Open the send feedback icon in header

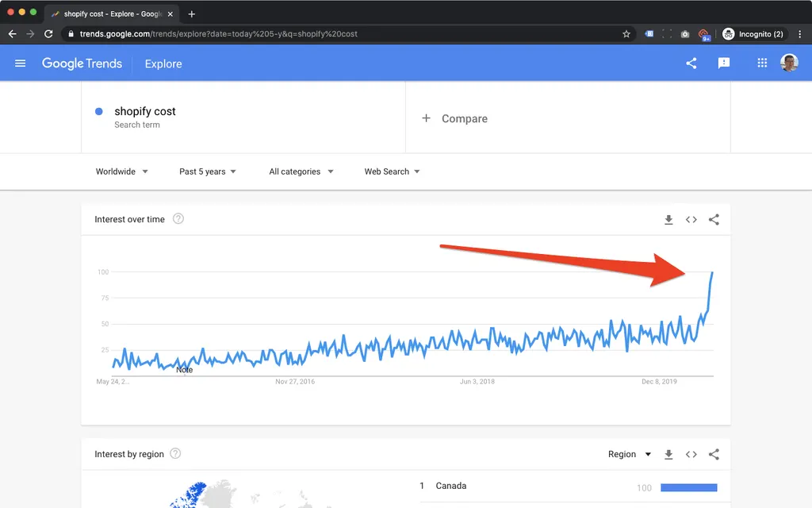coord(723,63)
